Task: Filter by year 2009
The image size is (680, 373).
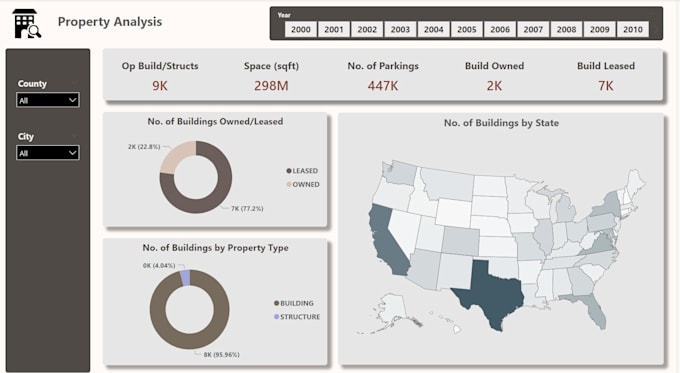Action: click(599, 29)
